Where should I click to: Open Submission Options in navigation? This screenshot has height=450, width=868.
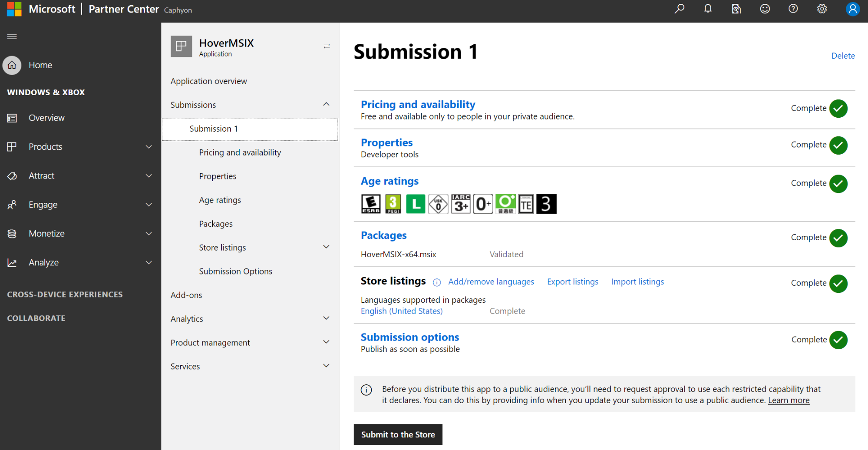(x=236, y=271)
